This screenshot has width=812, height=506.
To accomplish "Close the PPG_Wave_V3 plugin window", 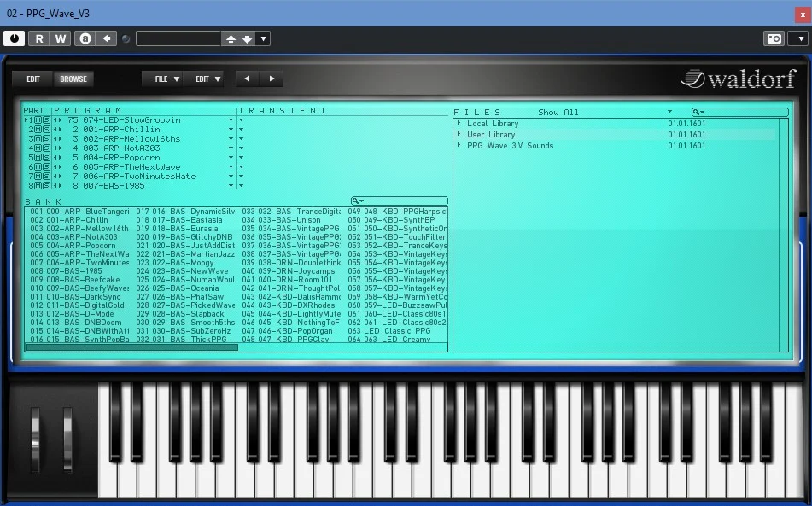I will click(803, 15).
